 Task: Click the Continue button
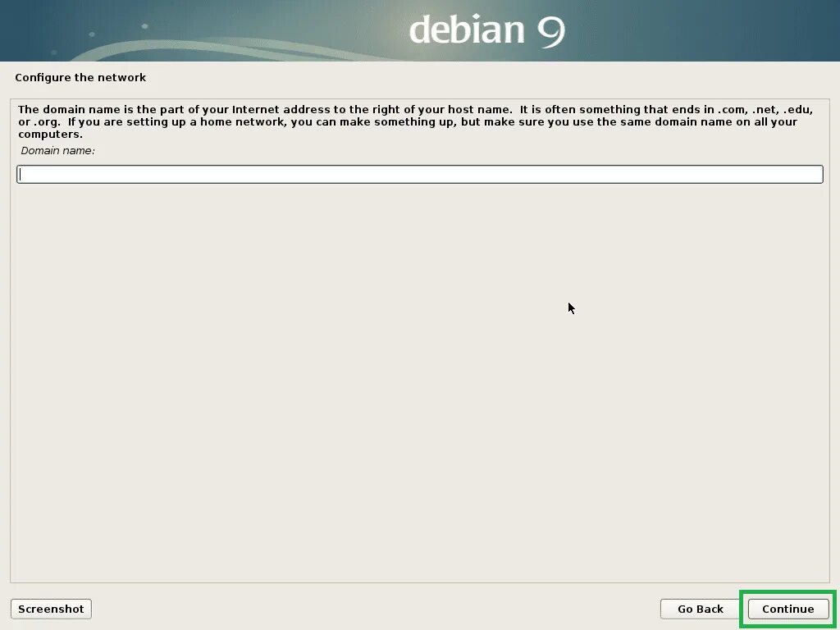pos(788,609)
